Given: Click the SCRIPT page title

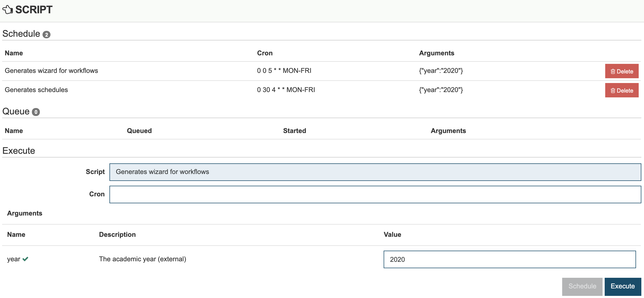Looking at the screenshot, I should point(34,10).
